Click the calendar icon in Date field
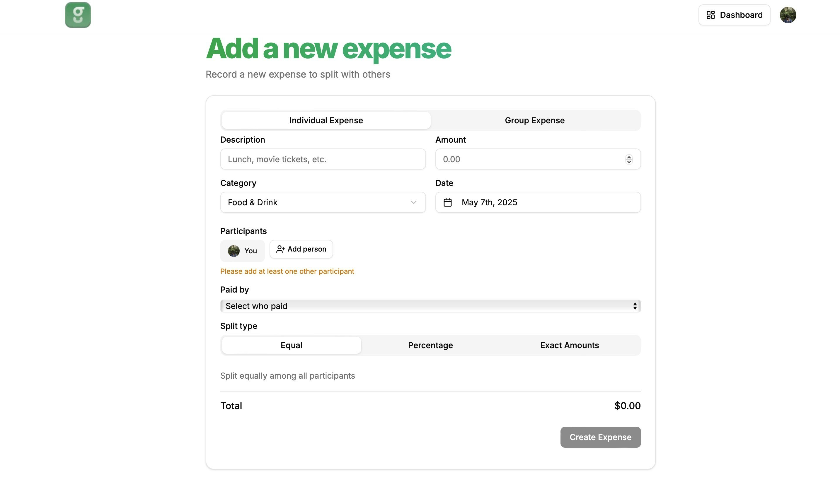Image resolution: width=840 pixels, height=504 pixels. (448, 202)
